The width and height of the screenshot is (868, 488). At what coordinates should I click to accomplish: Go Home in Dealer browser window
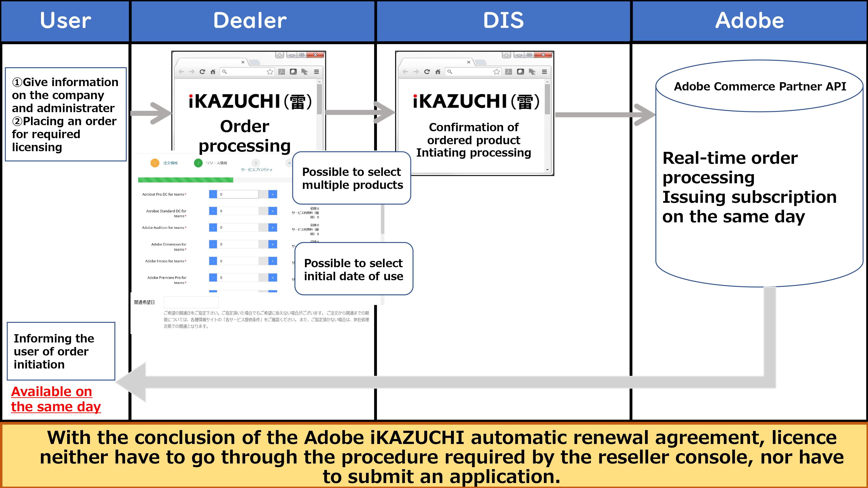point(213,72)
